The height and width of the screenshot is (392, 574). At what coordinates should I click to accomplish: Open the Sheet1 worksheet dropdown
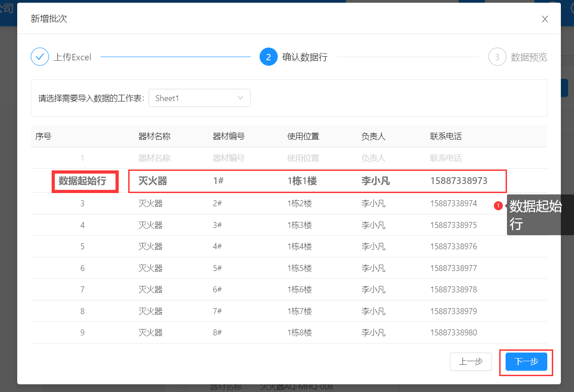click(x=199, y=98)
